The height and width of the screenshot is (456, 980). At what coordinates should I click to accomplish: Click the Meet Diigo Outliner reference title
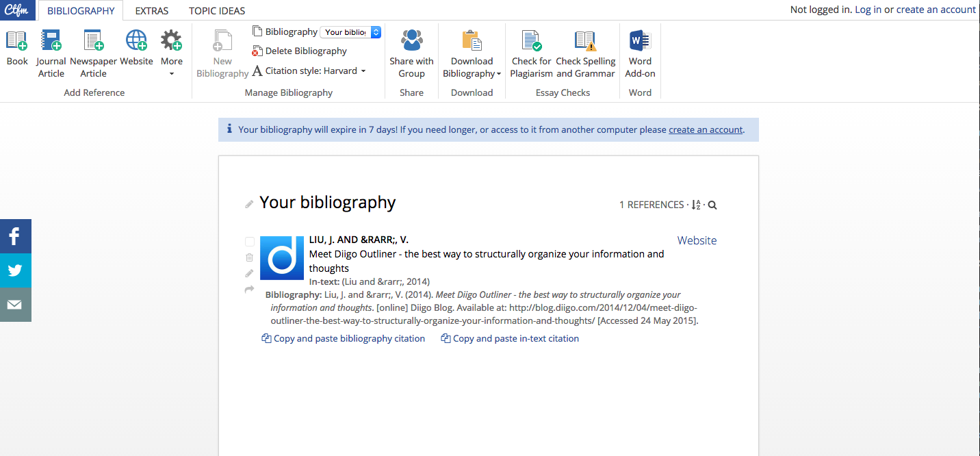tap(487, 261)
